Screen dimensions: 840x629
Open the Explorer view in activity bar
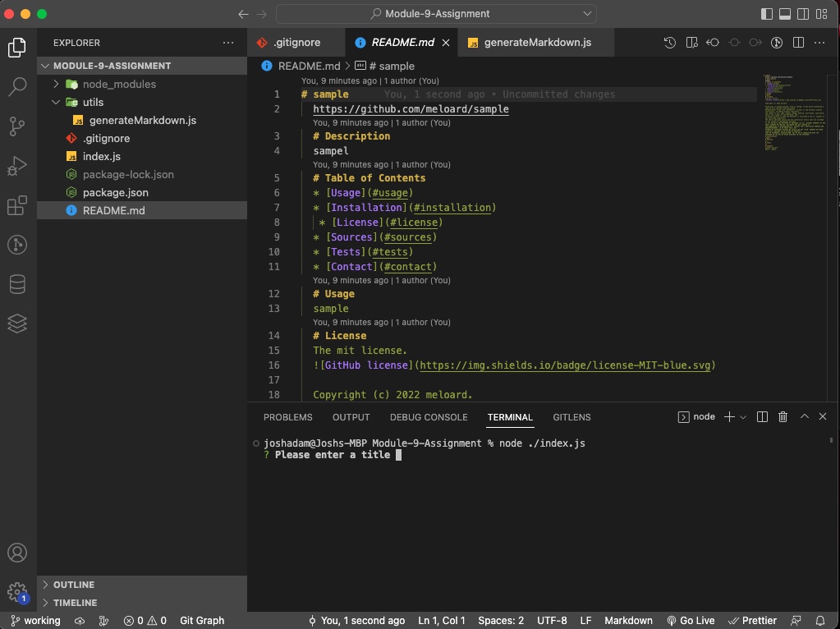click(x=17, y=48)
